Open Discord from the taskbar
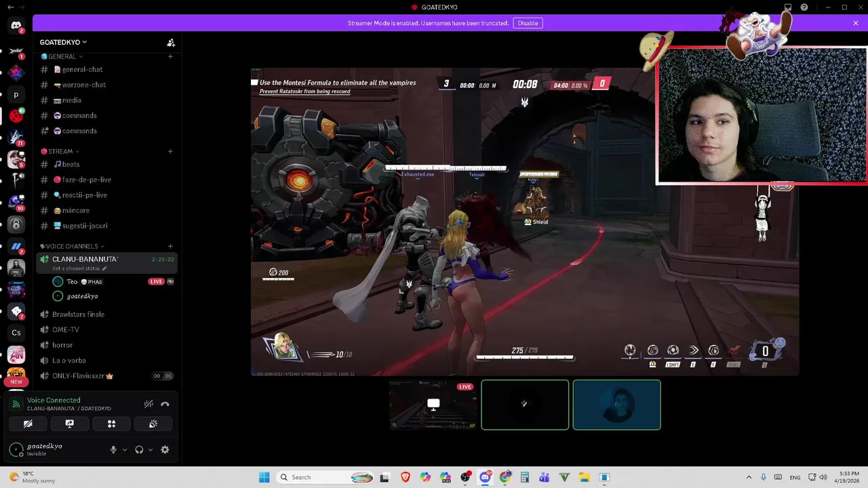Image resolution: width=868 pixels, height=488 pixels. (485, 477)
